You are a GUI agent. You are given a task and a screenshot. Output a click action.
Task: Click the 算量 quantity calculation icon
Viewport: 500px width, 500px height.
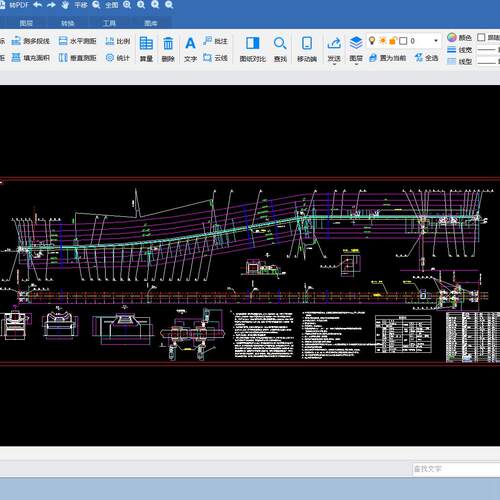146,49
